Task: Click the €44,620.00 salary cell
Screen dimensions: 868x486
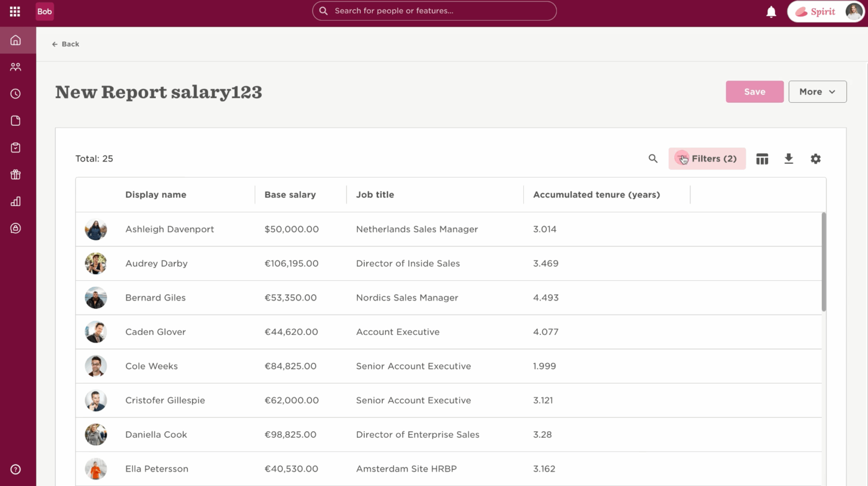Action: [x=291, y=332]
